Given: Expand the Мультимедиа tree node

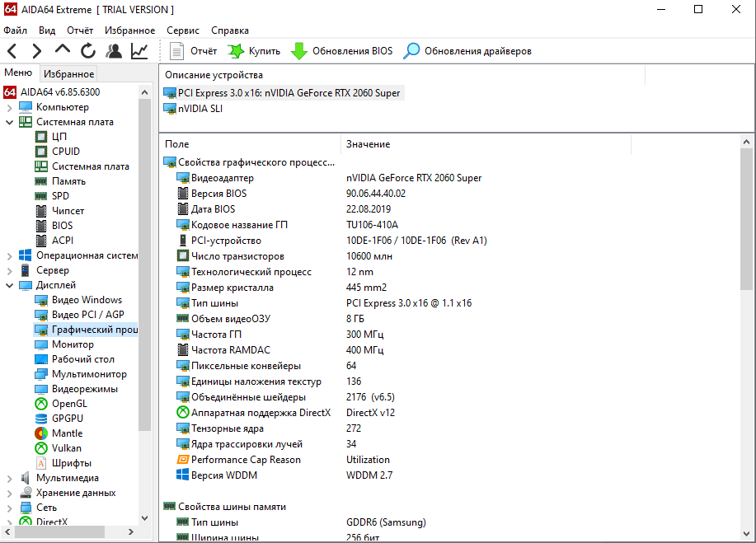Looking at the screenshot, I should click(x=10, y=478).
